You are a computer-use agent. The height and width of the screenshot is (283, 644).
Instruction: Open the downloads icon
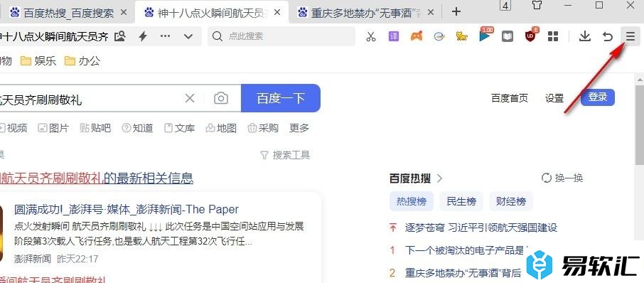[x=584, y=36]
